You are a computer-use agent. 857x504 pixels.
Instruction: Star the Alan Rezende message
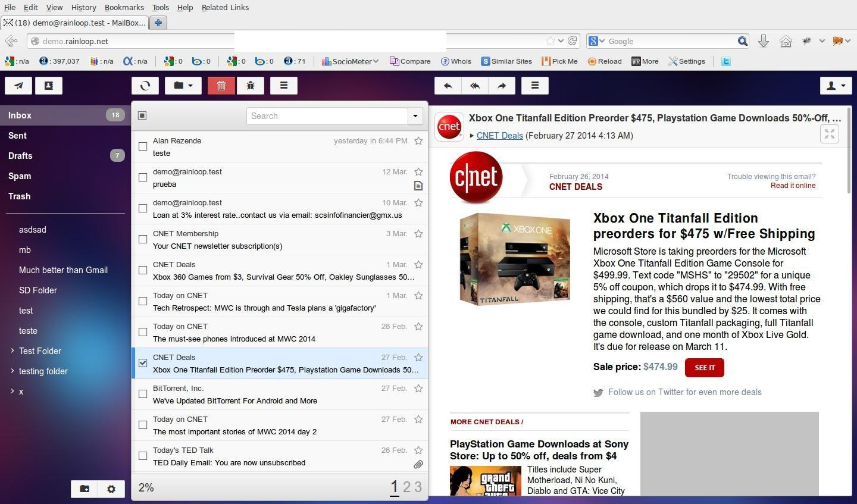[418, 141]
